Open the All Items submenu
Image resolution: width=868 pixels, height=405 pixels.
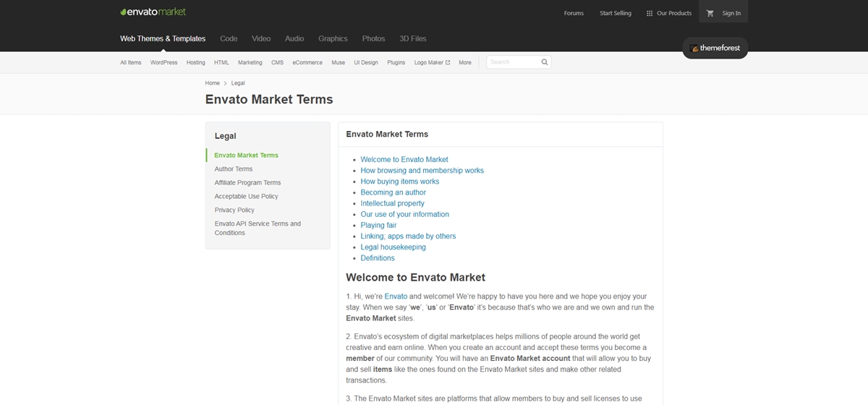[131, 62]
